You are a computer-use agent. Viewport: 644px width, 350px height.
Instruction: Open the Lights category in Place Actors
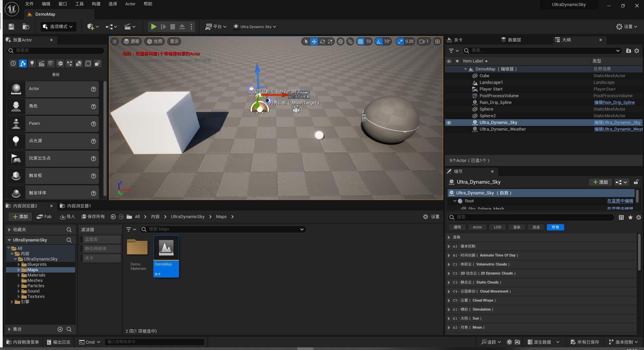click(32, 63)
